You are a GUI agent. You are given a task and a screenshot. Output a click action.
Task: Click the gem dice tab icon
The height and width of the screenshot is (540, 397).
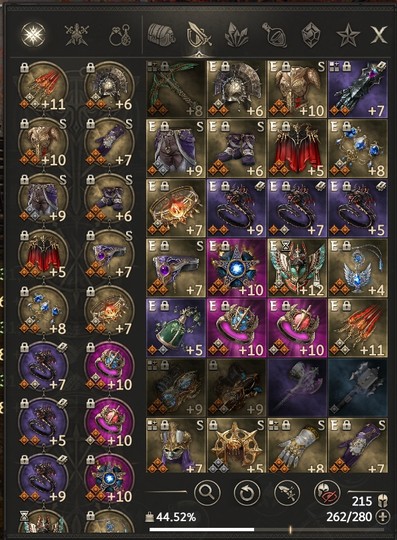click(x=311, y=35)
